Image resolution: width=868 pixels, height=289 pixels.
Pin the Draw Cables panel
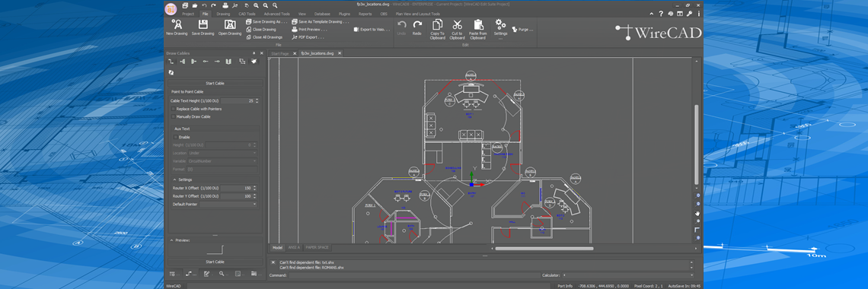tap(254, 53)
